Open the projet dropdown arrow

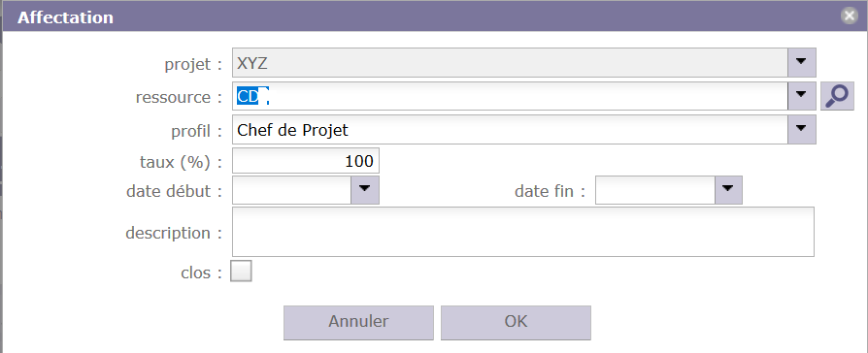802,62
